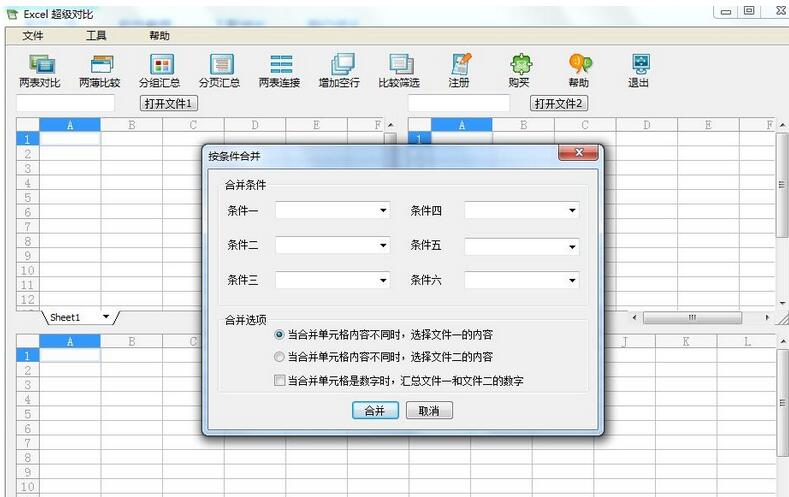Select radio option 选择文件一的内容
Image resolution: width=789 pixels, height=497 pixels.
(x=279, y=335)
